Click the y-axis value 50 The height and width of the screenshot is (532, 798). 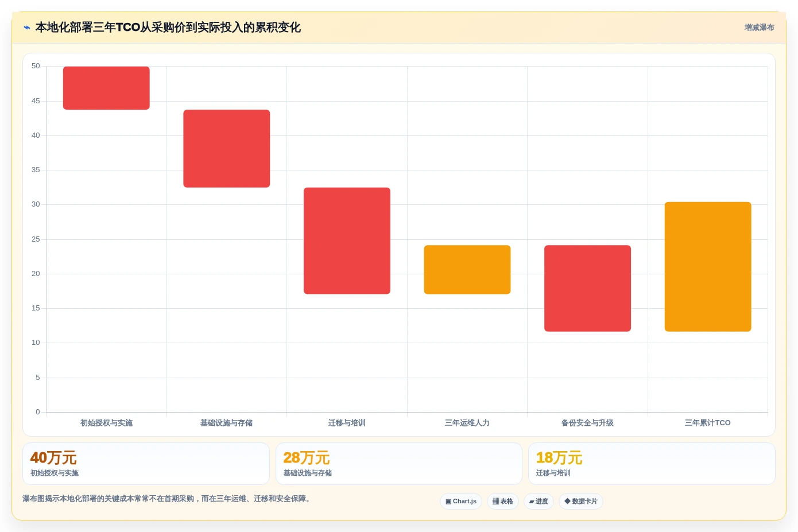point(36,66)
